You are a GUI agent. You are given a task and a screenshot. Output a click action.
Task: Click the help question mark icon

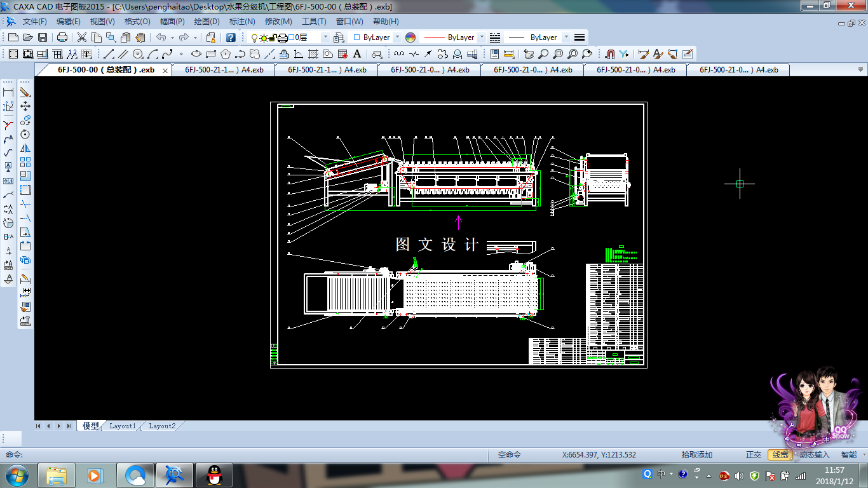(231, 37)
